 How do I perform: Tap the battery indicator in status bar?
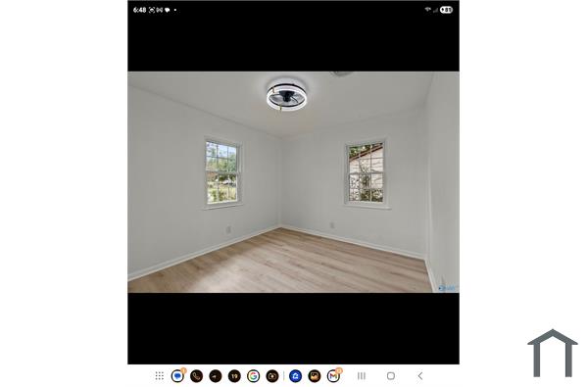pos(446,10)
